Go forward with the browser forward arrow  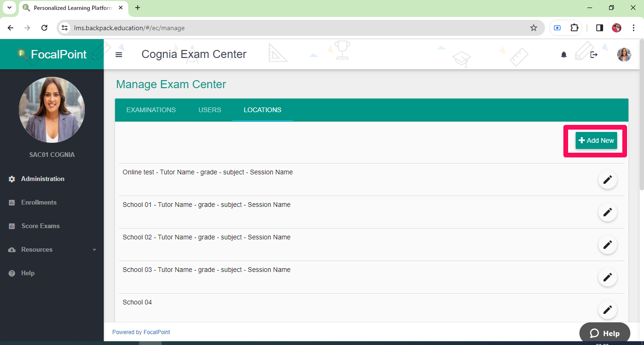[x=27, y=28]
